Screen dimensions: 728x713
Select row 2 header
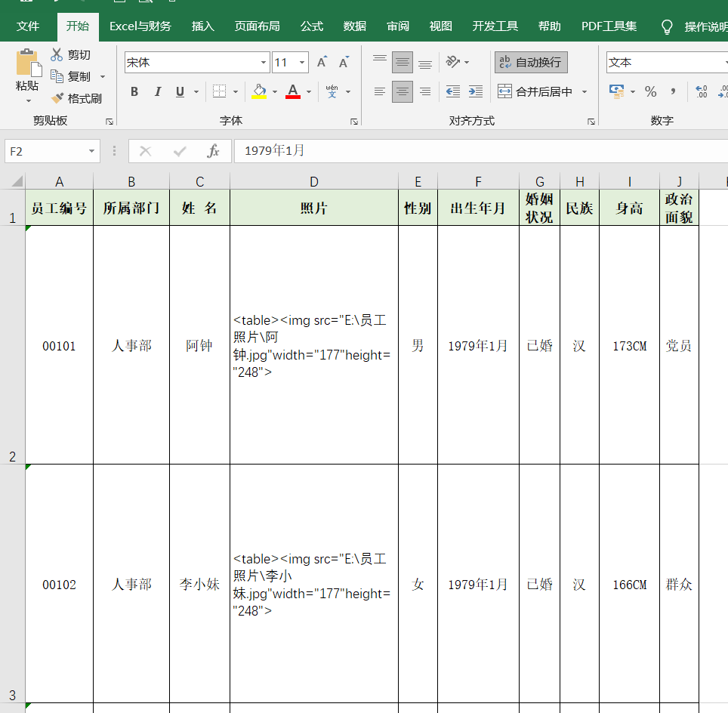[13, 345]
